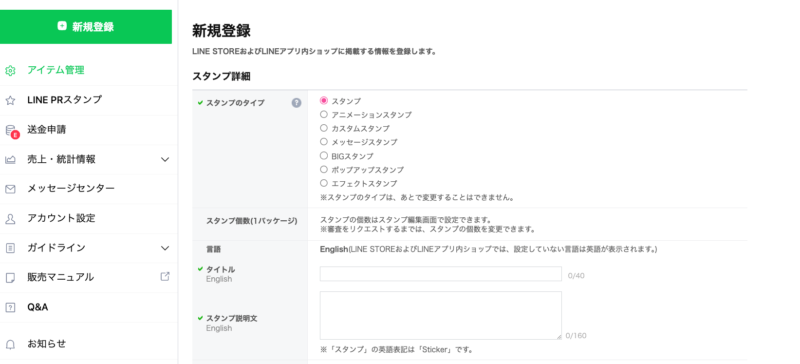Image resolution: width=800 pixels, height=364 pixels.
Task: Click the gear icon beside アイテム管理
Action: [10, 70]
